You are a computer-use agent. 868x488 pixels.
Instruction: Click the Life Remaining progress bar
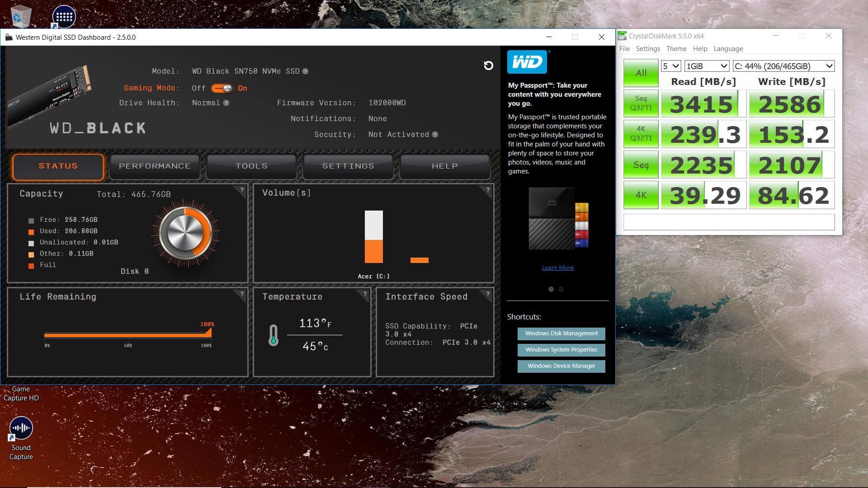[x=127, y=335]
